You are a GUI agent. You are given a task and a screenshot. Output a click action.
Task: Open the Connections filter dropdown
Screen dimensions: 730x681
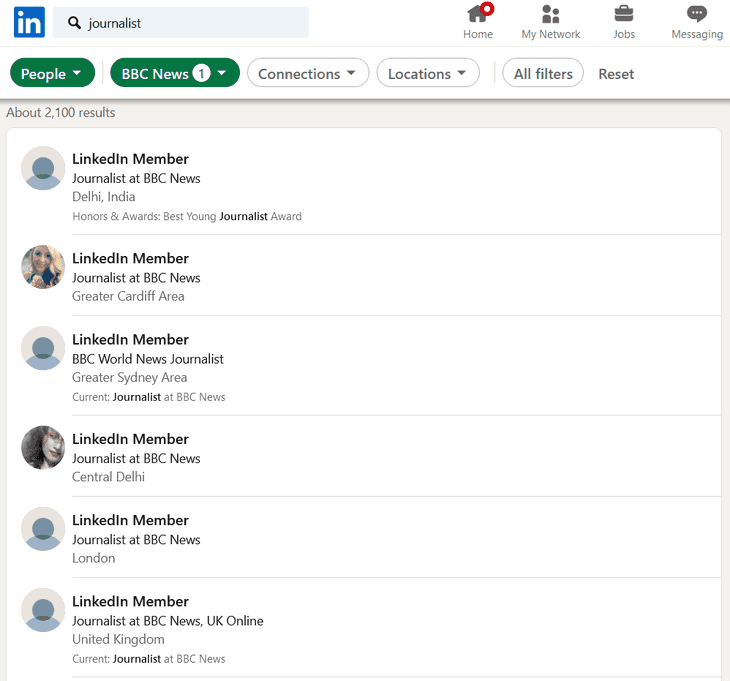308,73
